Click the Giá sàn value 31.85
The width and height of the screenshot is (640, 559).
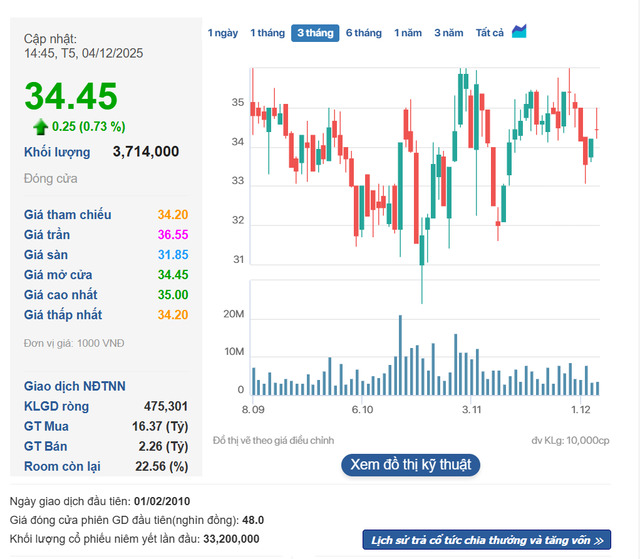(172, 255)
